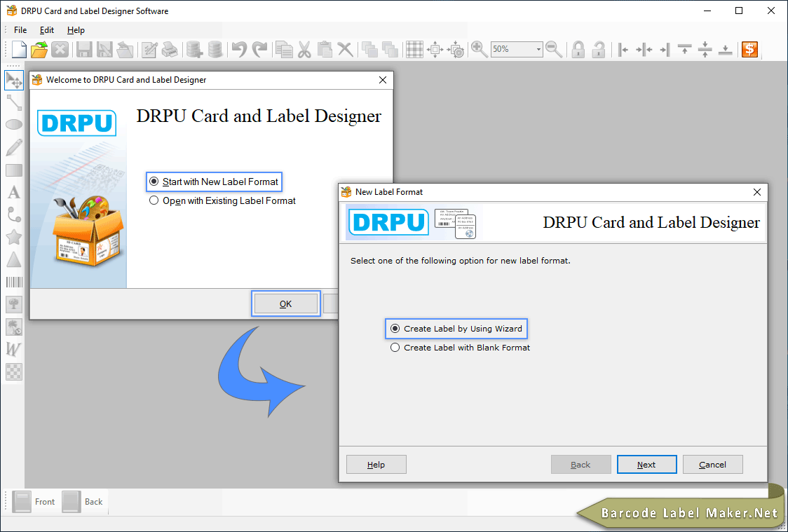Click the Undo arrow icon
The height and width of the screenshot is (532, 788).
240,49
